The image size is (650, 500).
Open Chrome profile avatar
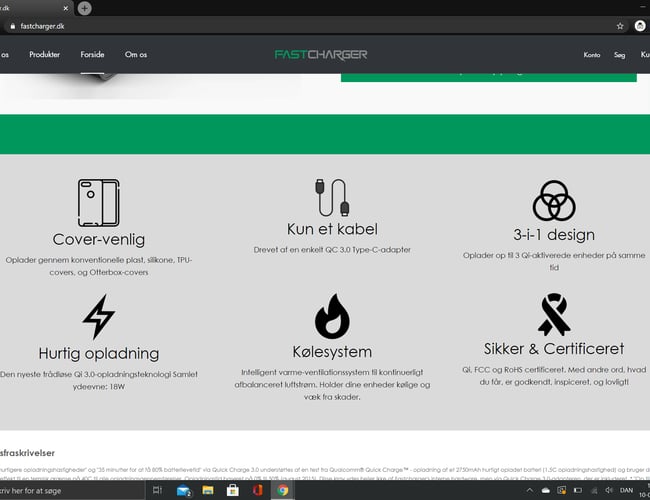[x=640, y=26]
